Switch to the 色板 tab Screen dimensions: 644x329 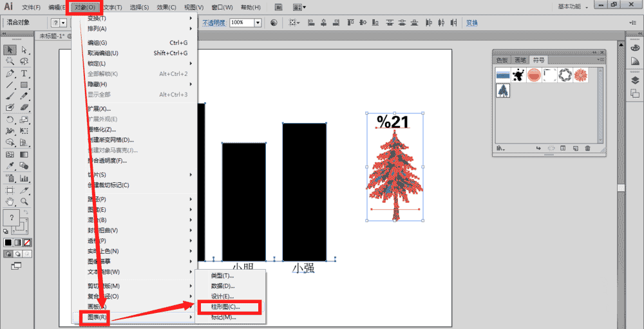pos(502,60)
